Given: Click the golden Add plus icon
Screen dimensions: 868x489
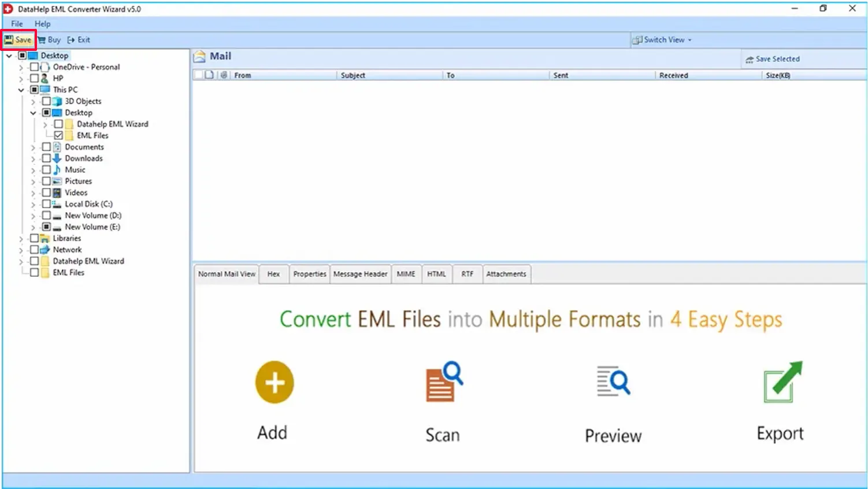Looking at the screenshot, I should coord(275,382).
